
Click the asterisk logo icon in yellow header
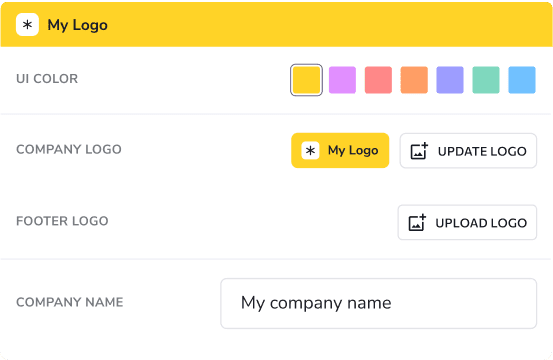click(27, 25)
